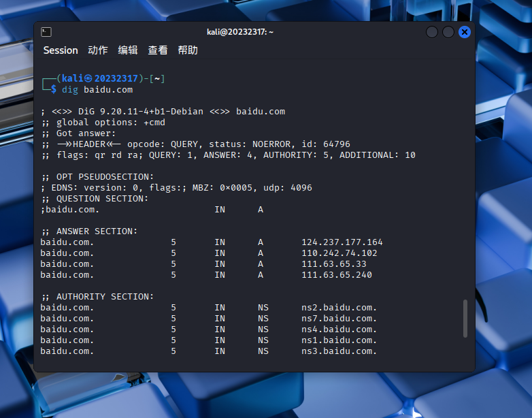Viewport: 532px width, 418px height.
Task: Click the ';; global options: +cmd' line
Action: click(103, 123)
